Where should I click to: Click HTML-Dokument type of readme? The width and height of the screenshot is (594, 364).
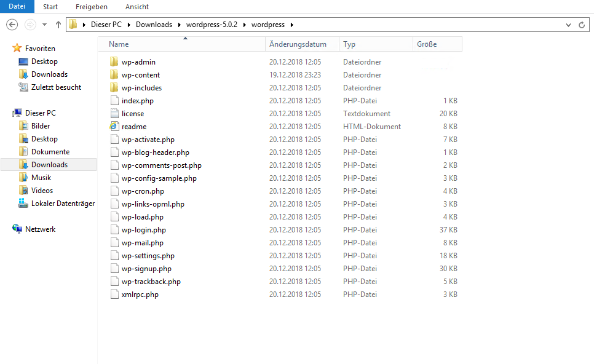pos(372,126)
